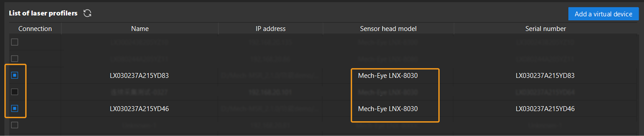Tick the unchecked box between the two connected profilers
The image size is (644, 136).
(x=15, y=92)
